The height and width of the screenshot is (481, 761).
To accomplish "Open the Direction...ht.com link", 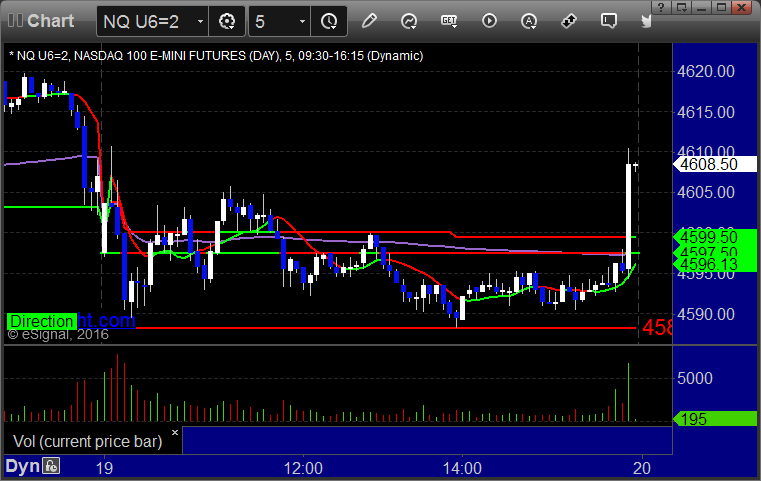I will point(71,321).
